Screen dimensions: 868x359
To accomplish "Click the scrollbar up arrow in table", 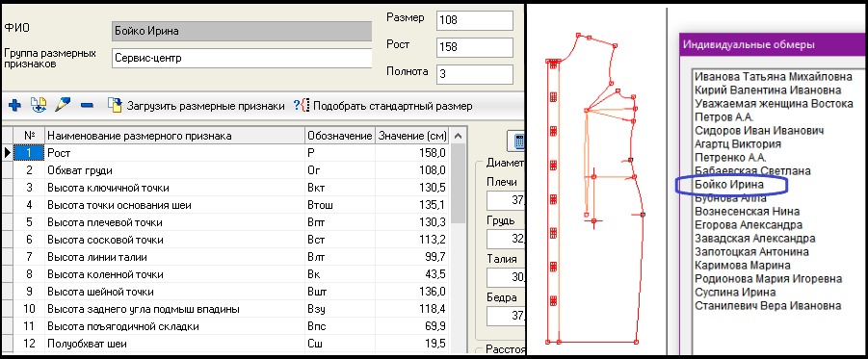I will pos(458,136).
